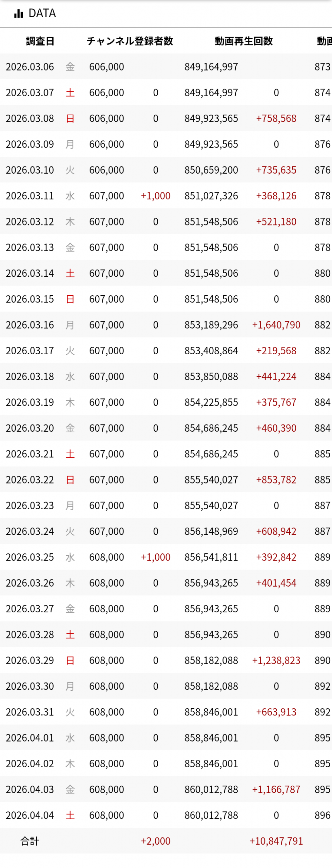Viewport: 332px width, 868px height.
Task: Click the bar chart icon beside DATA
Action: coord(18,14)
